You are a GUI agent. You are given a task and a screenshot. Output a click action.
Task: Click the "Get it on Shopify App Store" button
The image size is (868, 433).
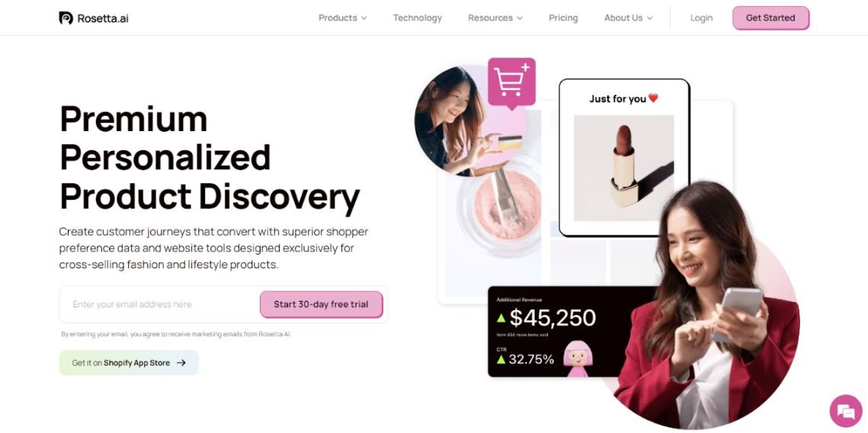coord(129,363)
